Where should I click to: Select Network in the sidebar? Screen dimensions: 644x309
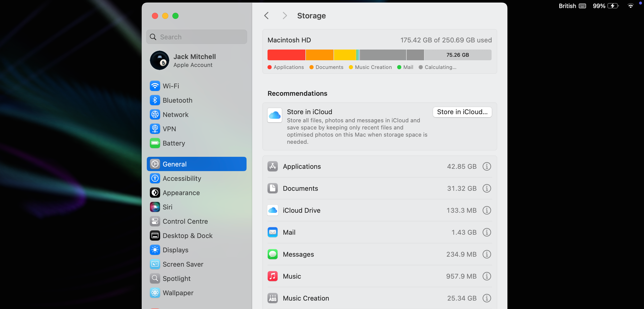[196, 115]
